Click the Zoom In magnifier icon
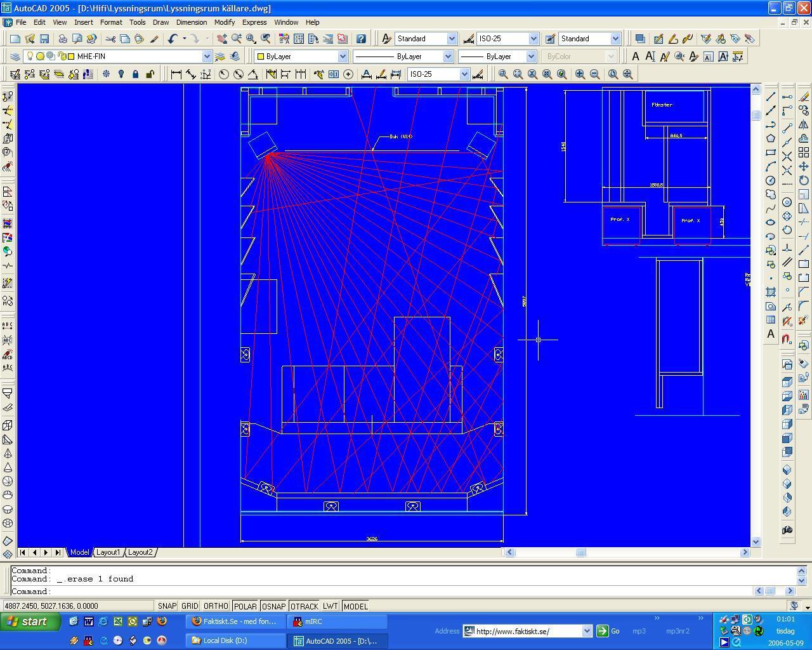This screenshot has height=650, width=812. pos(580,74)
